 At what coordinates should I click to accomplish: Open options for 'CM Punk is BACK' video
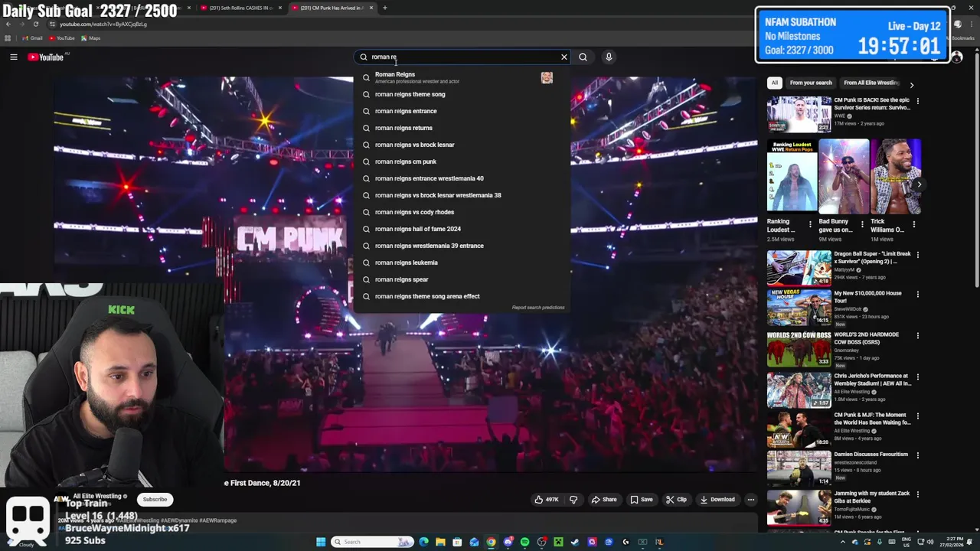(x=918, y=101)
